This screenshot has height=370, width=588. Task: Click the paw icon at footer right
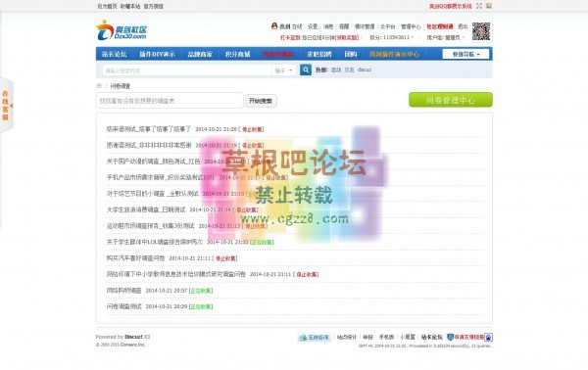point(489,338)
